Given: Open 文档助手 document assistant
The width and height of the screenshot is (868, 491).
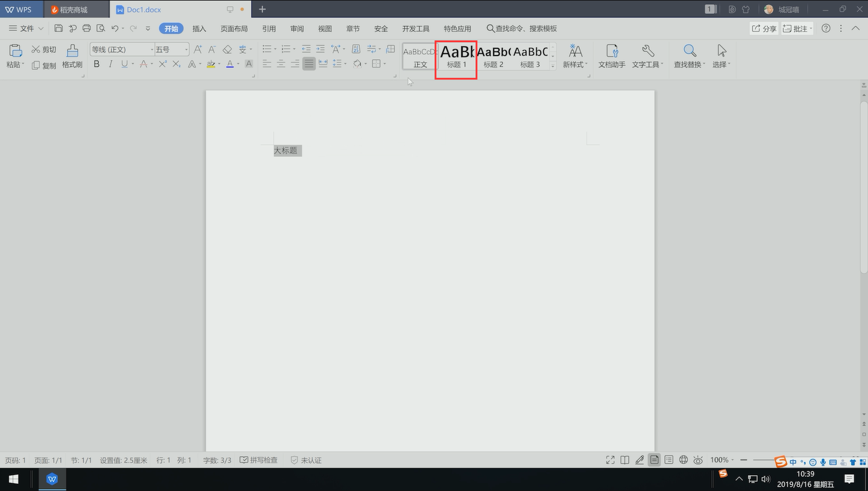Looking at the screenshot, I should 612,56.
